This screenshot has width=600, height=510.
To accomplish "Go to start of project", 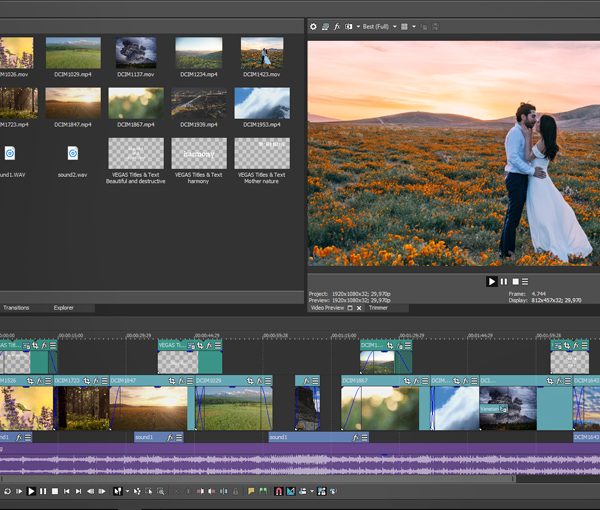I will tap(67, 491).
